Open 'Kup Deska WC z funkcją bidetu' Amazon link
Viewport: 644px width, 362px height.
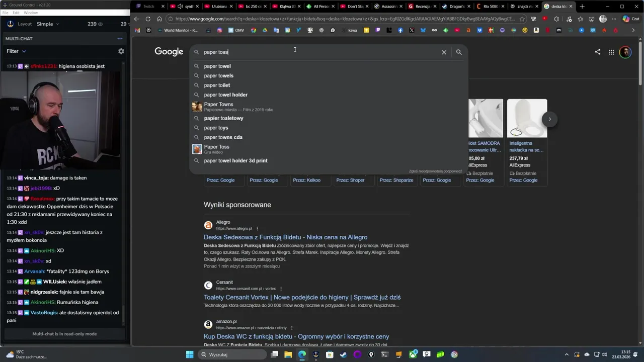tap(296, 336)
